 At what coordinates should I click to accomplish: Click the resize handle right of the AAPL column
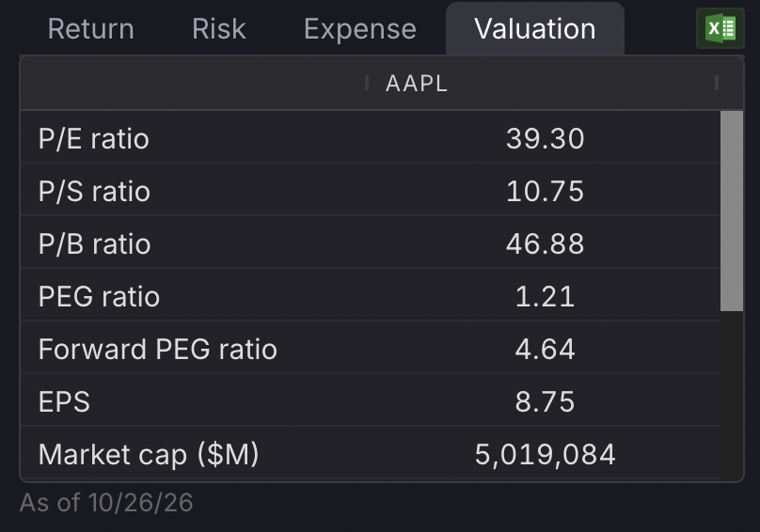tap(717, 83)
